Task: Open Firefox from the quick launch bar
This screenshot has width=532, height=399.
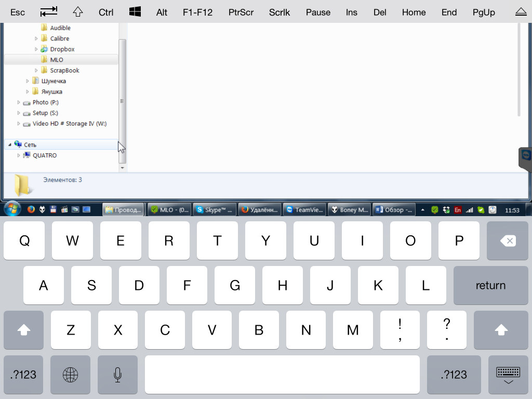Action: click(x=31, y=210)
